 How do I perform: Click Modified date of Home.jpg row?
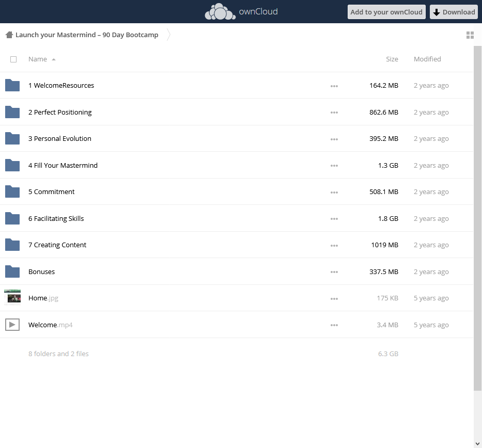(x=431, y=298)
